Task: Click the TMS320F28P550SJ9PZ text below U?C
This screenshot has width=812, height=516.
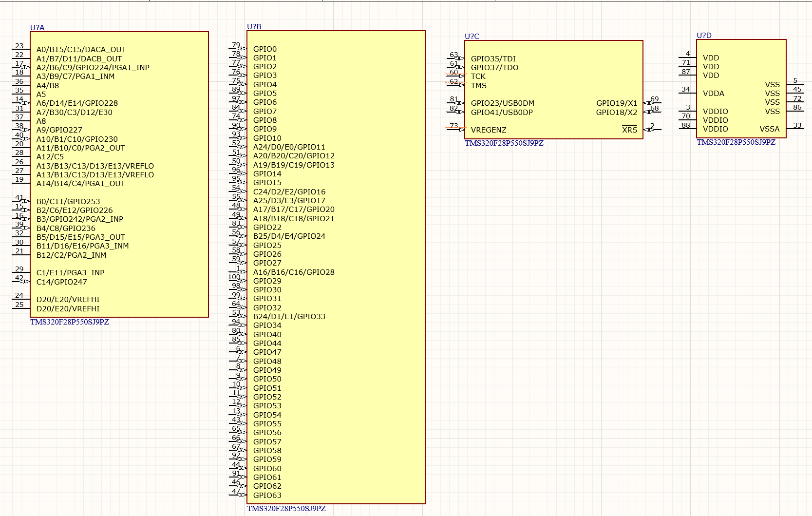Action: click(x=504, y=143)
